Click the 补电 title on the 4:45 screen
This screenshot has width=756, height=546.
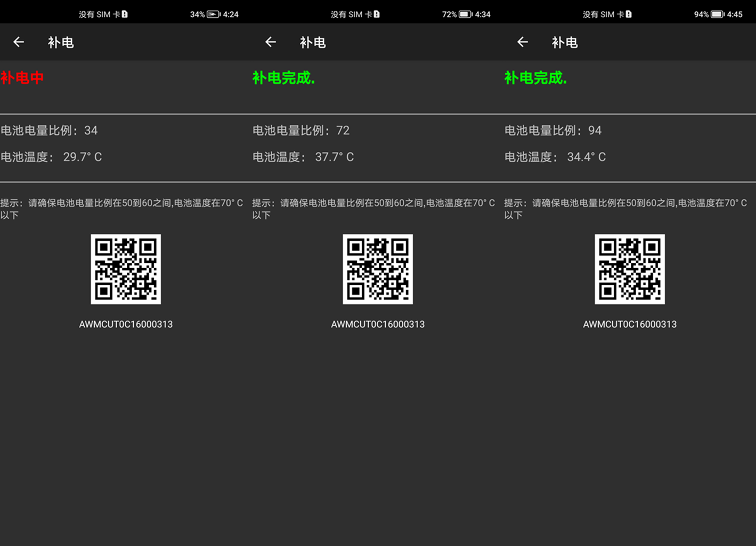point(565,43)
